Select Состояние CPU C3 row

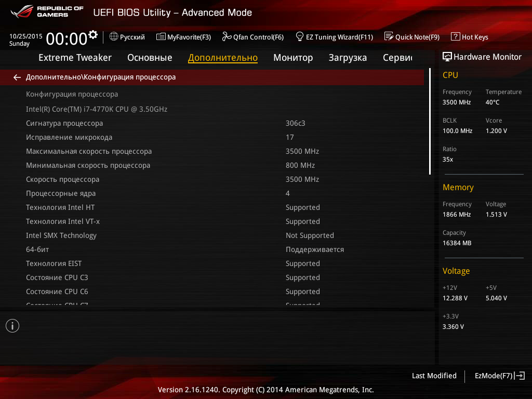pos(212,277)
